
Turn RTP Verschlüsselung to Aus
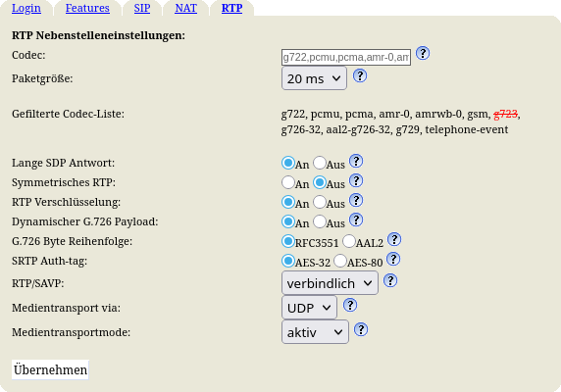[x=320, y=202]
